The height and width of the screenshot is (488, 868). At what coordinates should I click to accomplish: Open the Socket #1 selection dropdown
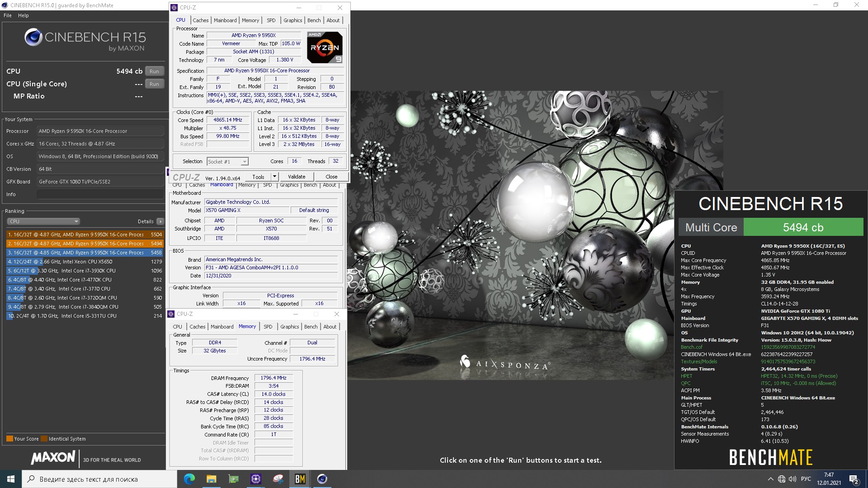228,162
